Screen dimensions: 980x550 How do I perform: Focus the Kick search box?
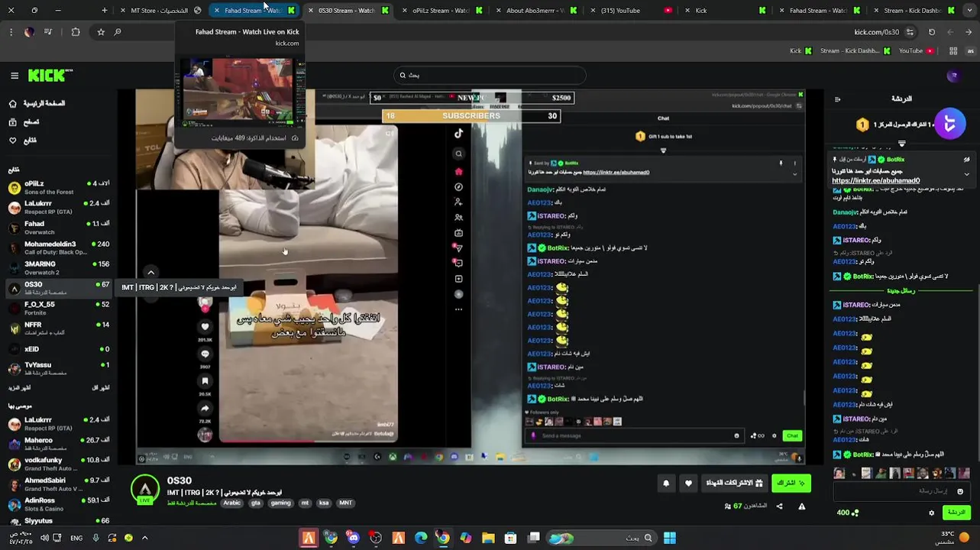click(490, 75)
